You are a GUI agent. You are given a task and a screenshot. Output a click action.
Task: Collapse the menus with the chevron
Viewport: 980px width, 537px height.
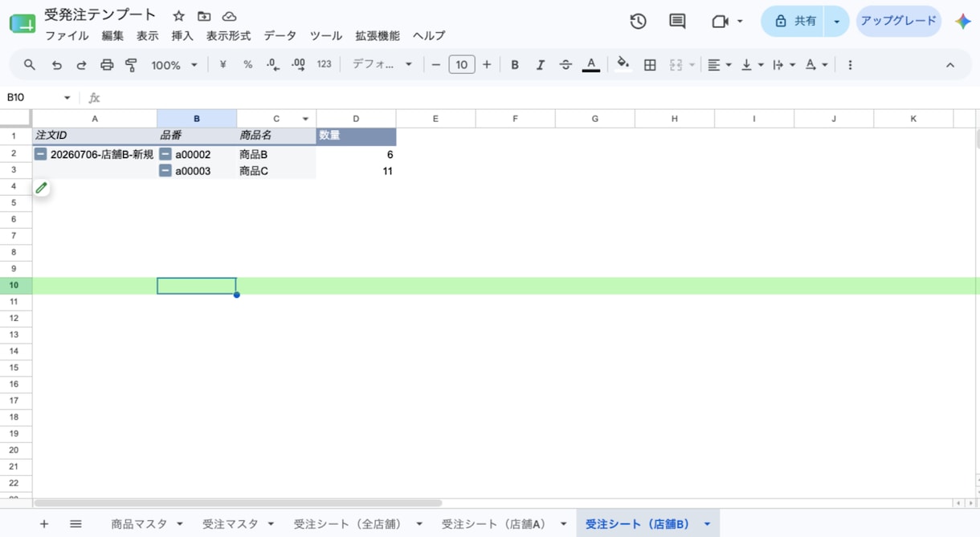coord(950,65)
